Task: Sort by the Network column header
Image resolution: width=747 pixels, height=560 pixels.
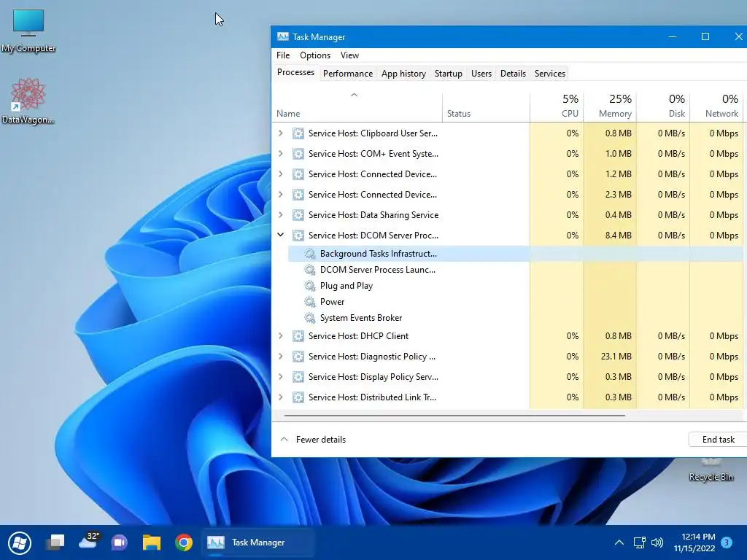Action: (716, 106)
